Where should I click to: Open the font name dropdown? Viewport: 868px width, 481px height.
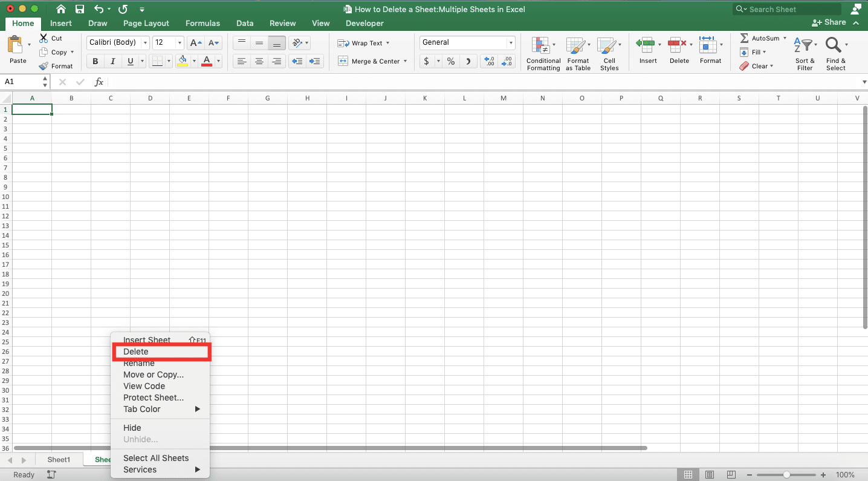(144, 43)
